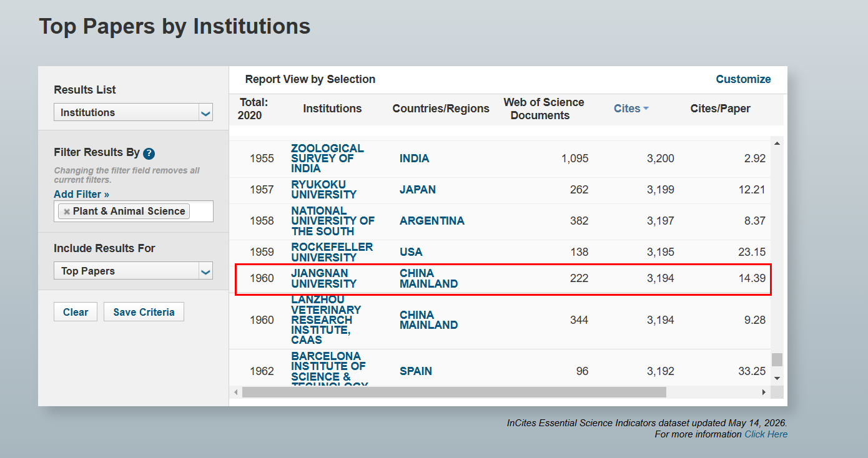Click the horizontal scrollbar right arrow
Image resolution: width=868 pixels, height=458 pixels.
763,392
